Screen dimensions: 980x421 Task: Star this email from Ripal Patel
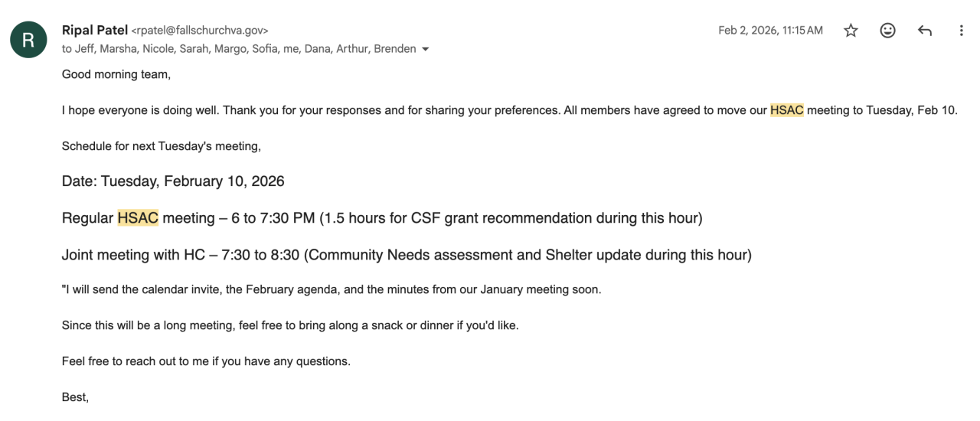click(x=851, y=31)
